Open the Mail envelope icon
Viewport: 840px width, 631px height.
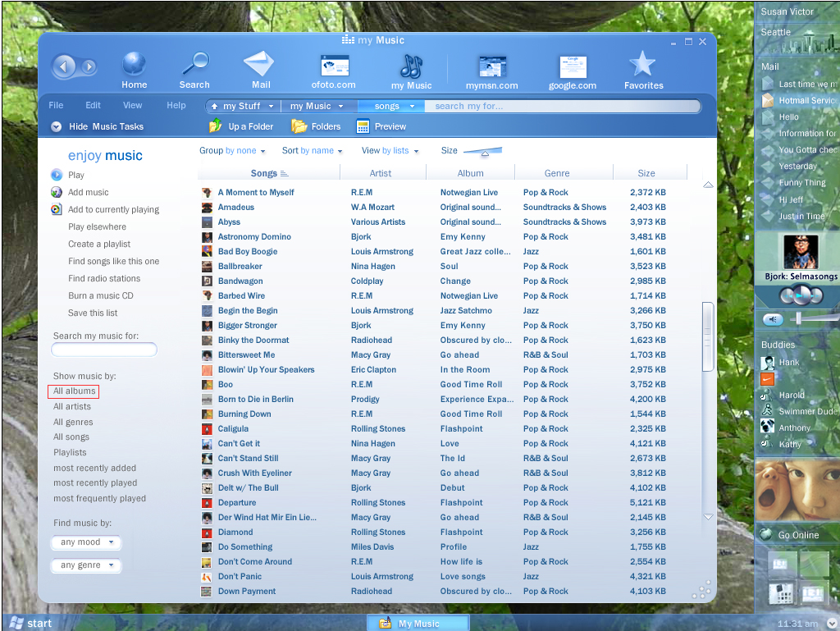(x=259, y=64)
